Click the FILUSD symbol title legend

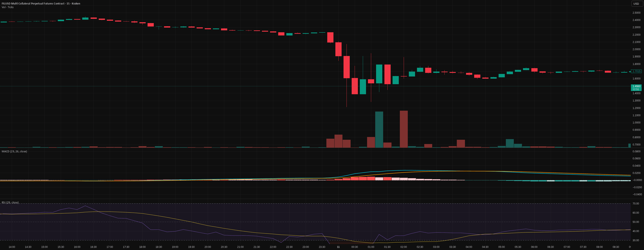(41, 3)
